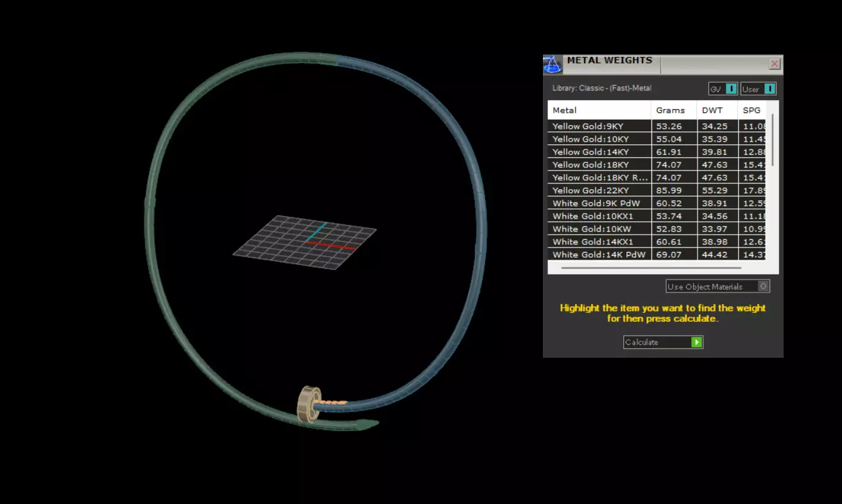
Task: Click the 44.42 DWT value
Action: pyautogui.click(x=714, y=255)
